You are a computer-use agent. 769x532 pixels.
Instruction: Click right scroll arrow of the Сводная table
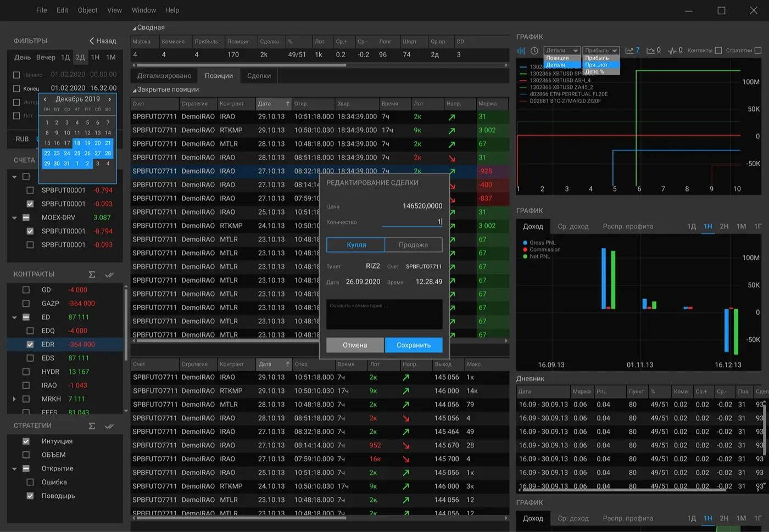[506, 65]
